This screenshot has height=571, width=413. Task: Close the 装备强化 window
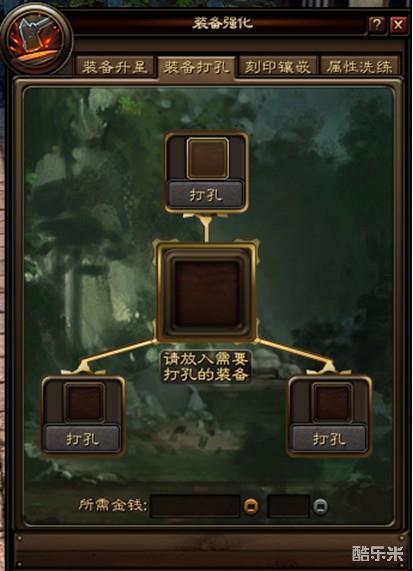[398, 25]
